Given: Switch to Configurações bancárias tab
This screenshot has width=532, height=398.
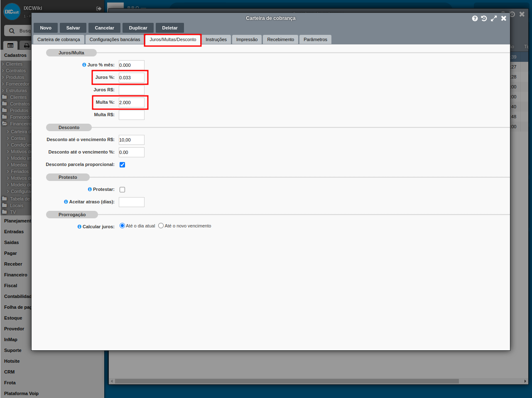Looking at the screenshot, I should click(x=115, y=39).
